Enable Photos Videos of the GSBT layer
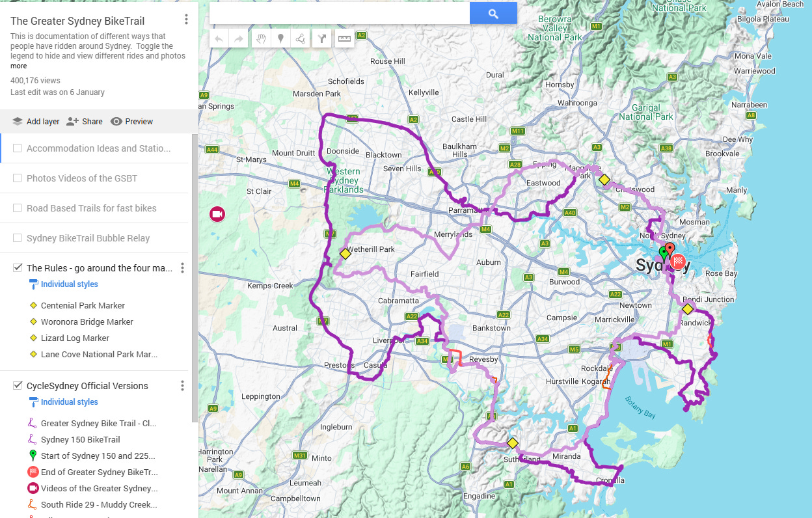Screen dimensions: 812x518 click(18, 178)
